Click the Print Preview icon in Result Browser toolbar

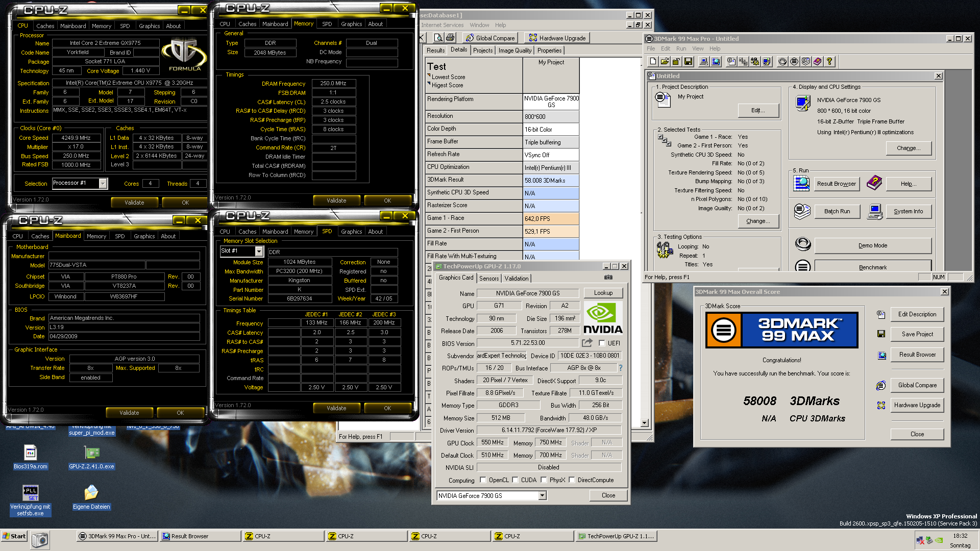tap(438, 38)
